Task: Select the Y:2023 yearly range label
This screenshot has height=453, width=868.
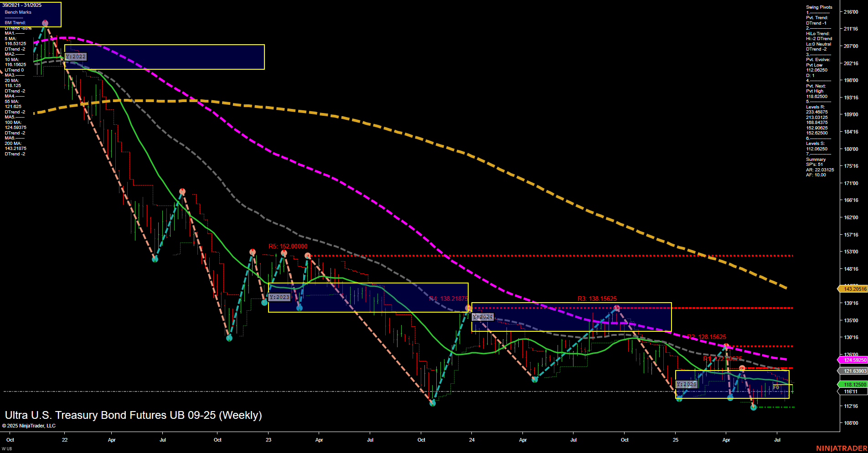Action: 279,297
